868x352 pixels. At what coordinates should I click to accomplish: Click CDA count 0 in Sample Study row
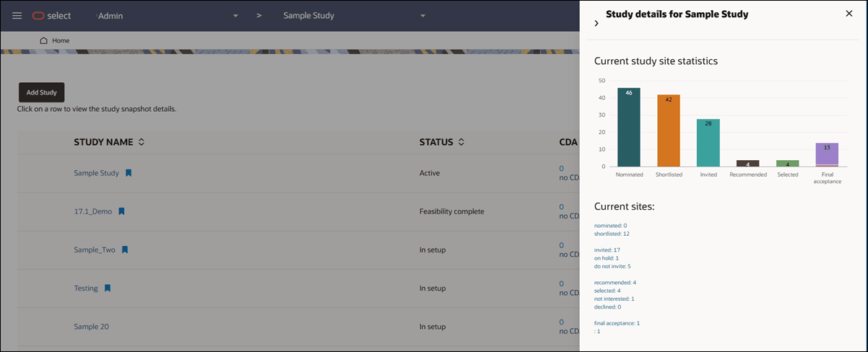tap(562, 169)
